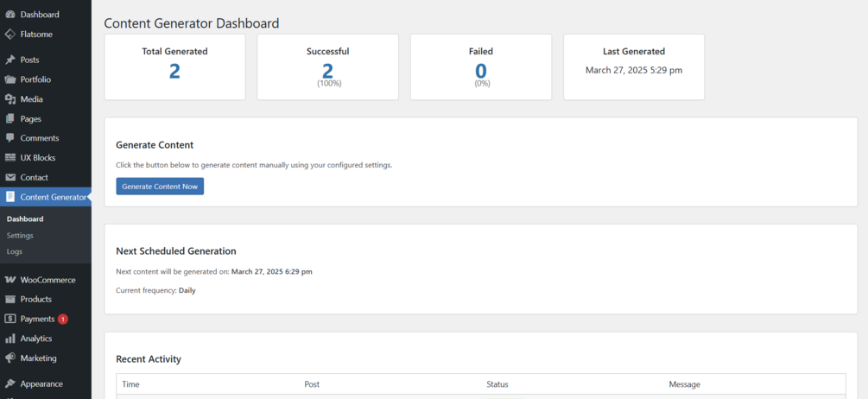Click the Analytics bar chart icon
868x399 pixels.
(10, 339)
